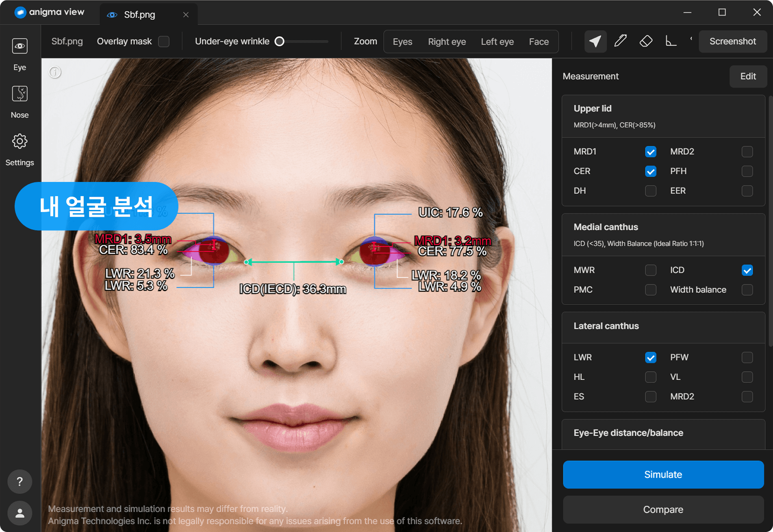Zoom to Eyes view

point(402,41)
